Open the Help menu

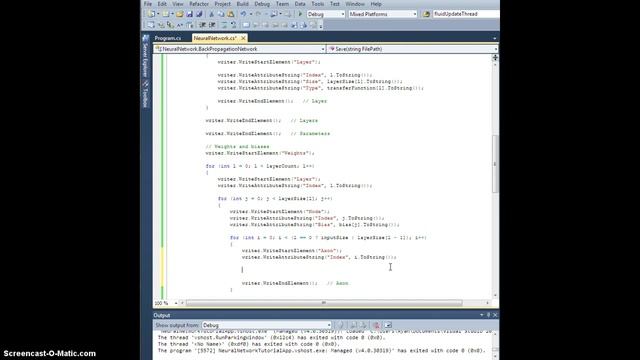pos(376,4)
